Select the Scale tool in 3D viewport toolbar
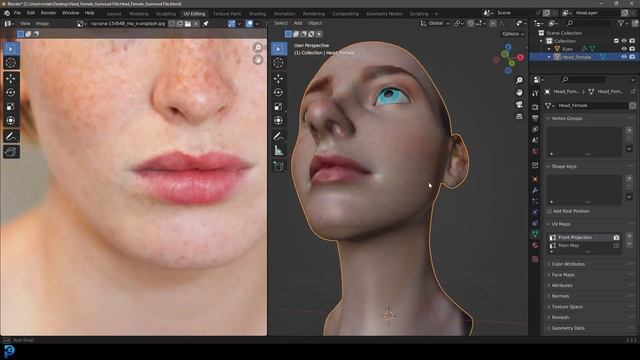This screenshot has height=360, width=640. point(279,107)
